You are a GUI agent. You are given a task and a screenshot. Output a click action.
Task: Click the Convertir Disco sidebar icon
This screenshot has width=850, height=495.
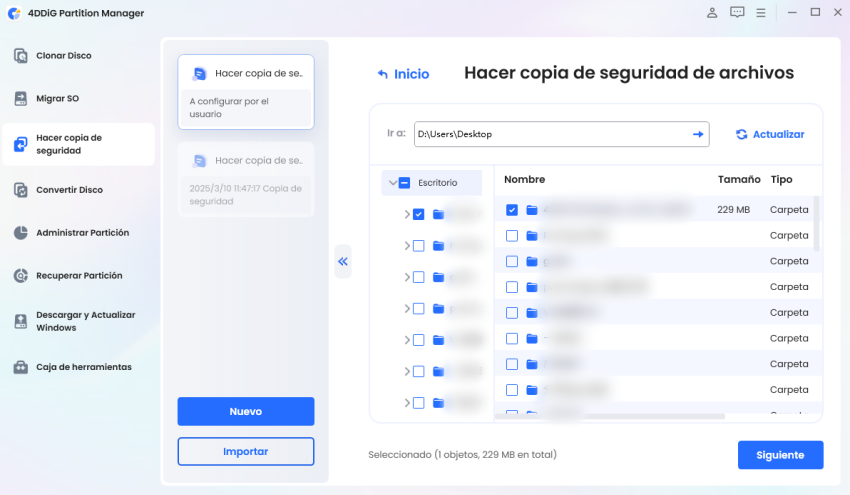coord(21,190)
